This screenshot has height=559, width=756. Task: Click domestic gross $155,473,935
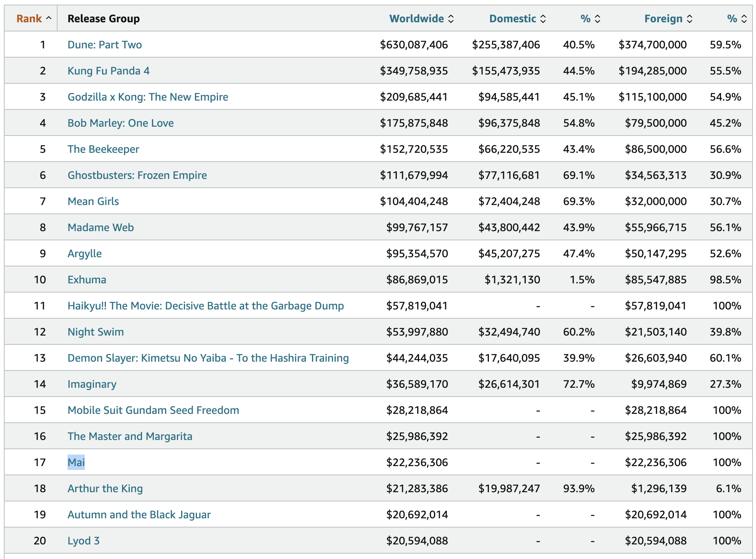click(506, 71)
